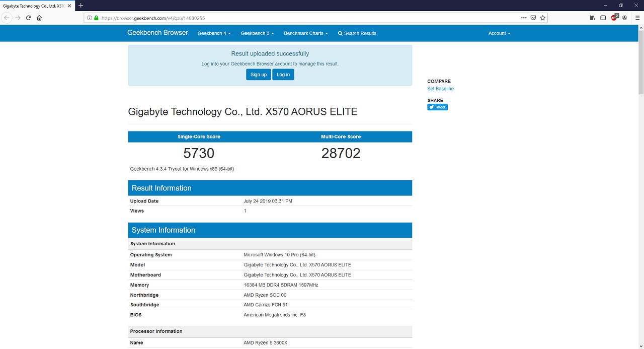Click the System Information blue header

click(270, 230)
